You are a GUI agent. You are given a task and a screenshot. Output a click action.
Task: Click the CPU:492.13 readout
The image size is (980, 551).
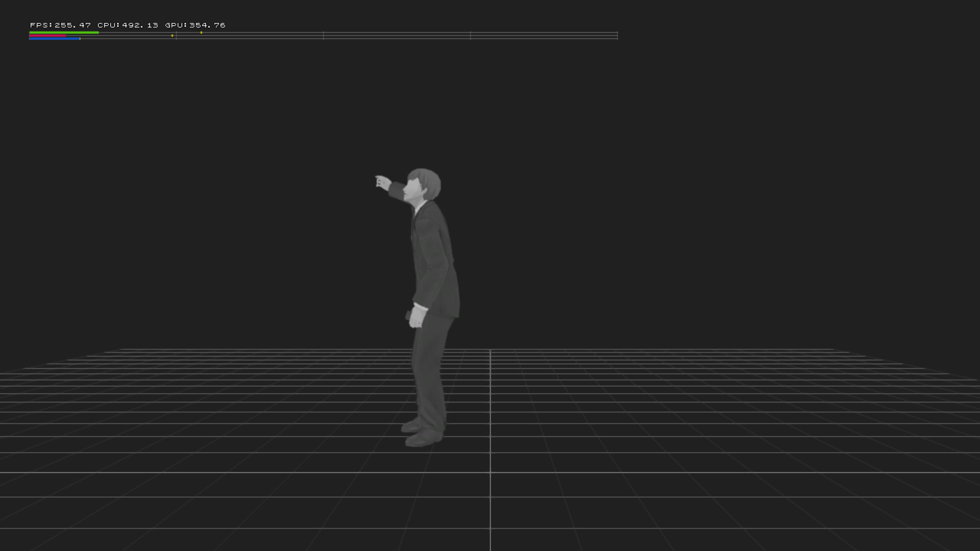(x=128, y=25)
